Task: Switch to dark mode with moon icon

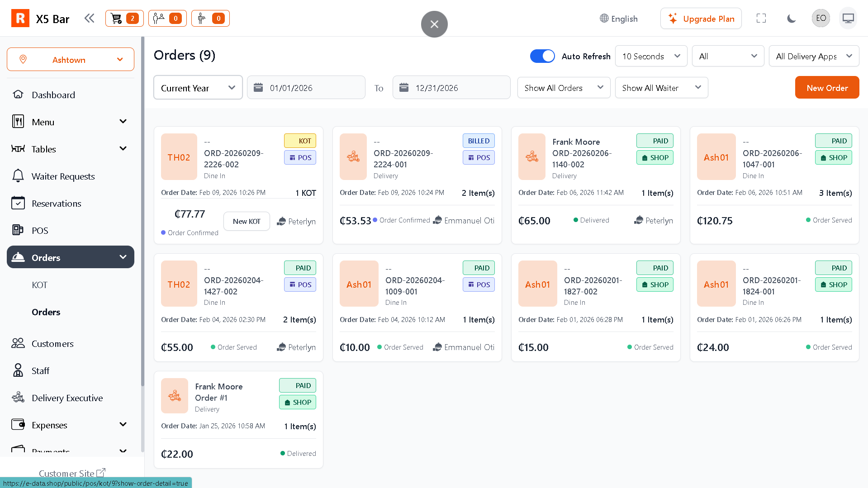Action: click(791, 19)
